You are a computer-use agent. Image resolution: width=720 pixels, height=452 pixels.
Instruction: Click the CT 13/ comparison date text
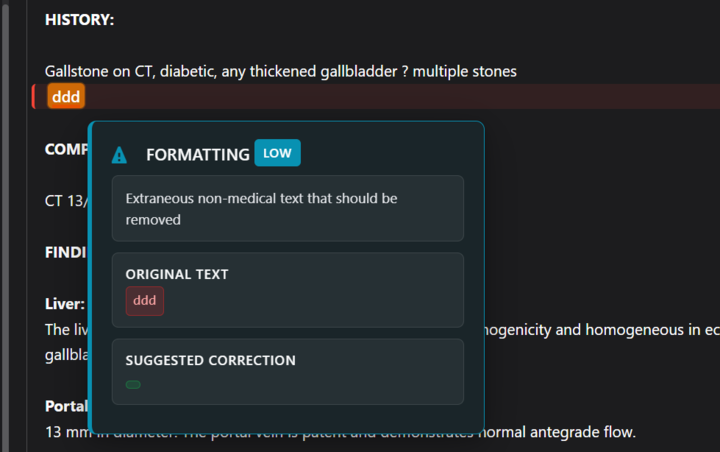pyautogui.click(x=66, y=200)
